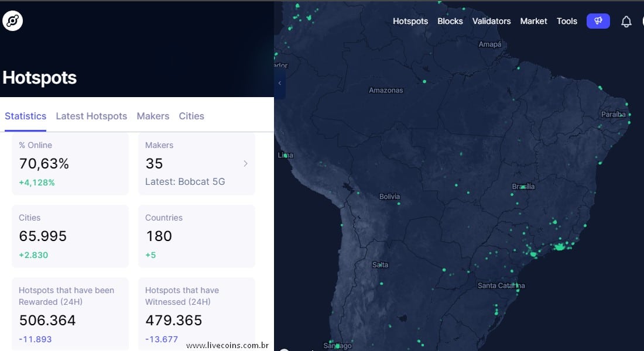Image resolution: width=644 pixels, height=351 pixels.
Task: Open the Hotspots Witnessed (24H) card
Action: pos(197,313)
